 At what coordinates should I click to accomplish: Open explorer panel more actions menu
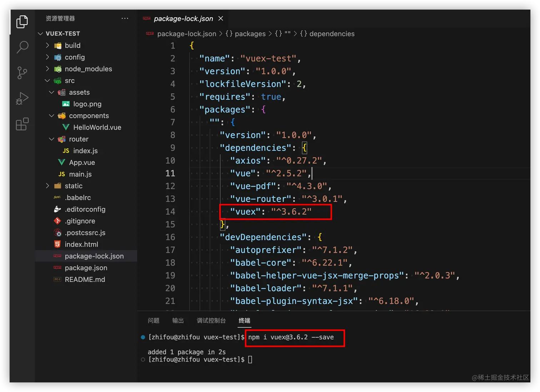point(125,18)
